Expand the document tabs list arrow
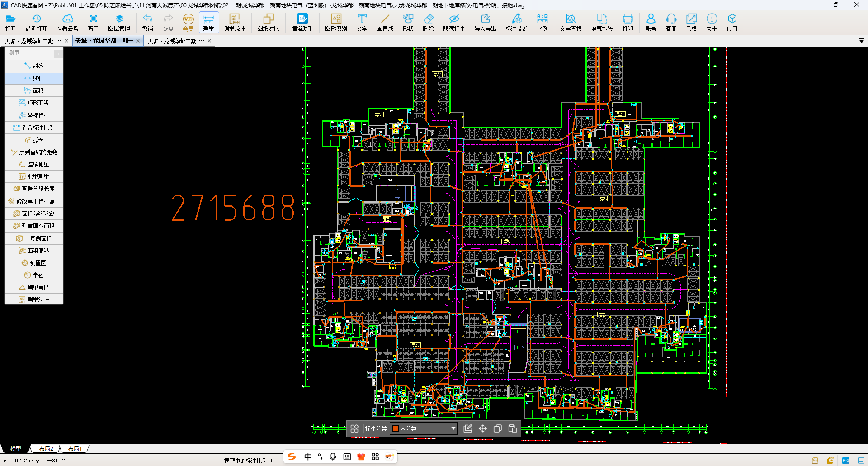 pos(861,41)
